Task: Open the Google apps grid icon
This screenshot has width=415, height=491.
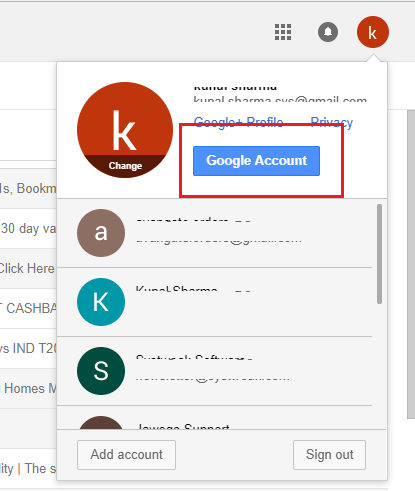Action: 283,32
